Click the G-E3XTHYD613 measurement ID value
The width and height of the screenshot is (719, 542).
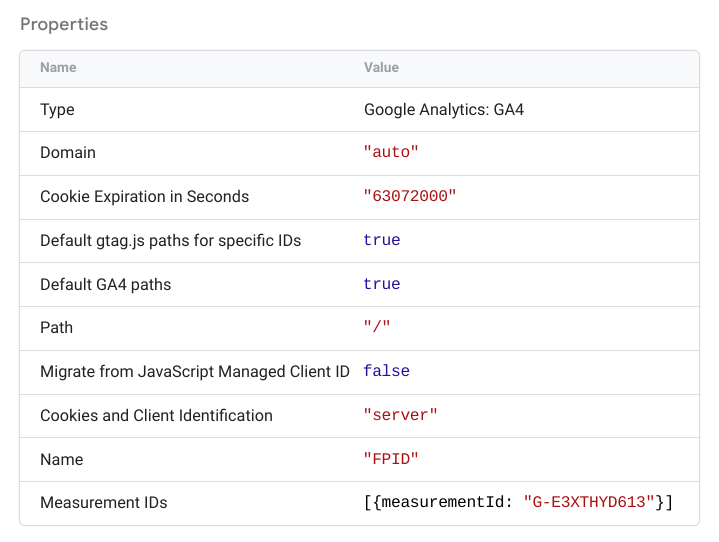pos(591,503)
